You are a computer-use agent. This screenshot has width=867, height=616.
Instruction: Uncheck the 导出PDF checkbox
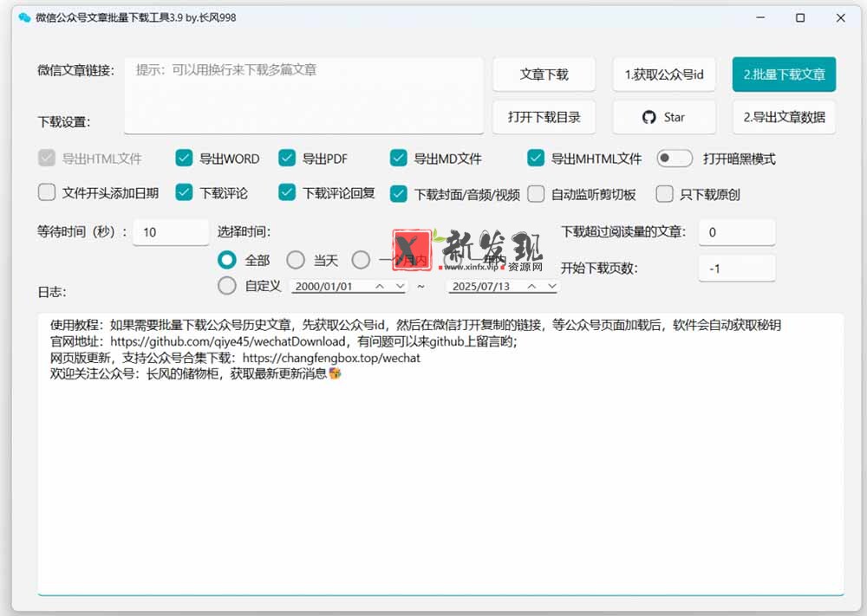287,159
